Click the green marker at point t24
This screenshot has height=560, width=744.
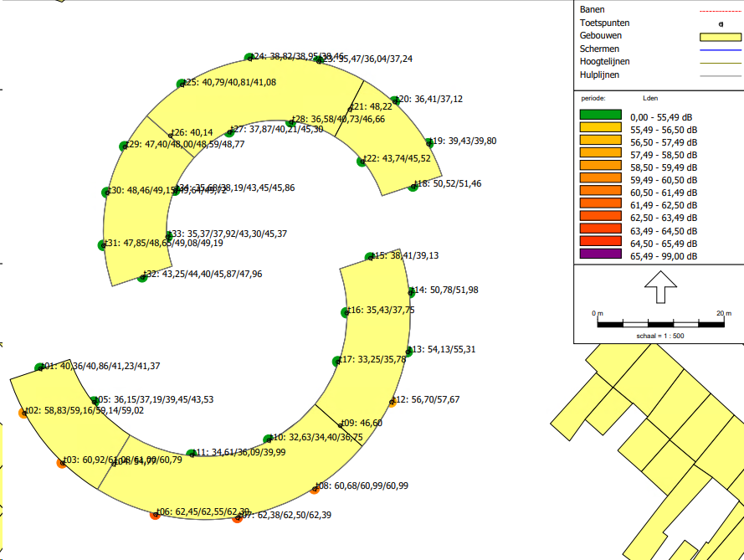(249, 58)
